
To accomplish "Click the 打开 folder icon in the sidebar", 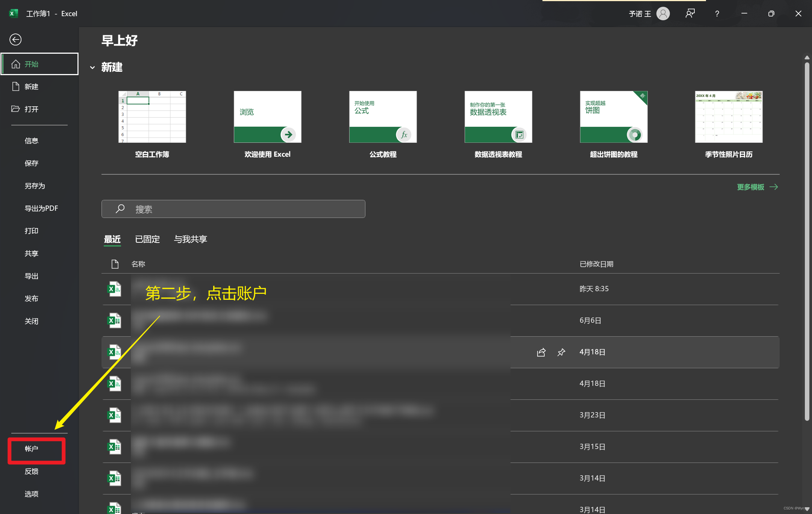I will pyautogui.click(x=15, y=109).
